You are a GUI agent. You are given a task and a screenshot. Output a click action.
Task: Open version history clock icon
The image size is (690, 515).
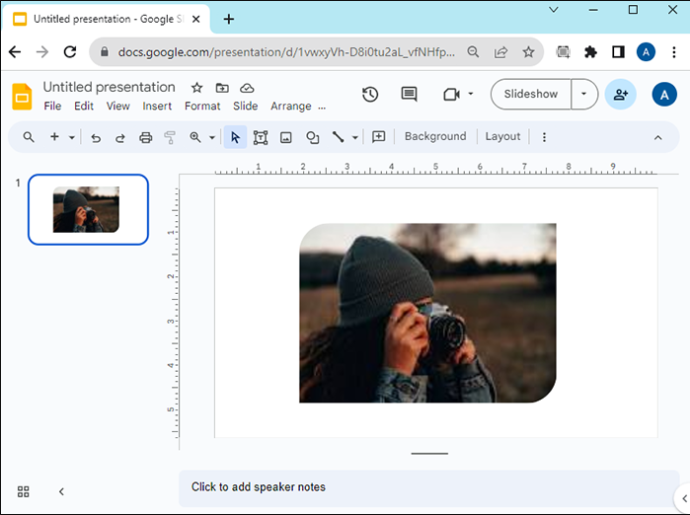click(x=370, y=94)
